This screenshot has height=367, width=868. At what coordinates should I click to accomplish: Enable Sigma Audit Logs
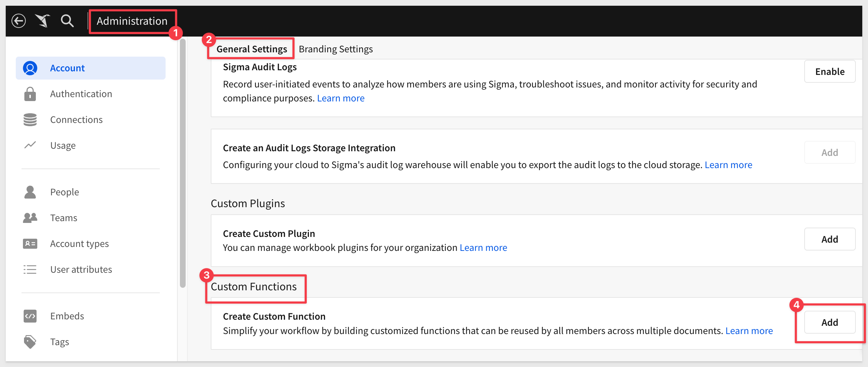tap(830, 72)
